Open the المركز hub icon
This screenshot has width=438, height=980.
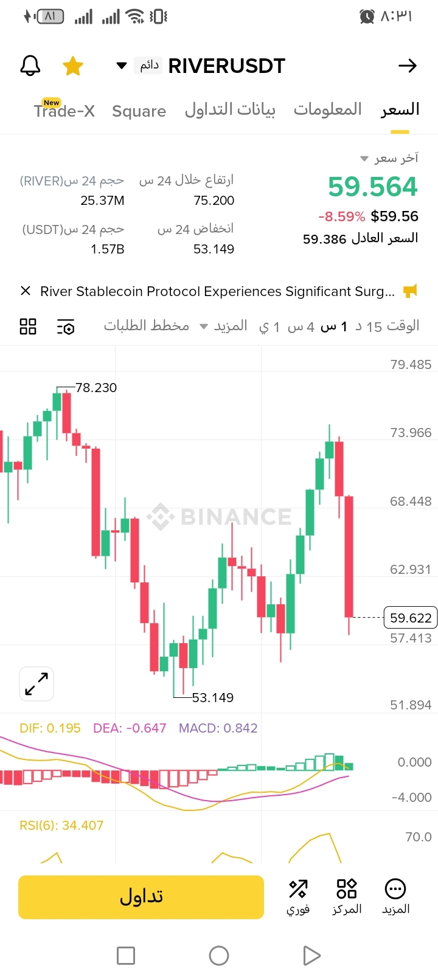point(347,897)
